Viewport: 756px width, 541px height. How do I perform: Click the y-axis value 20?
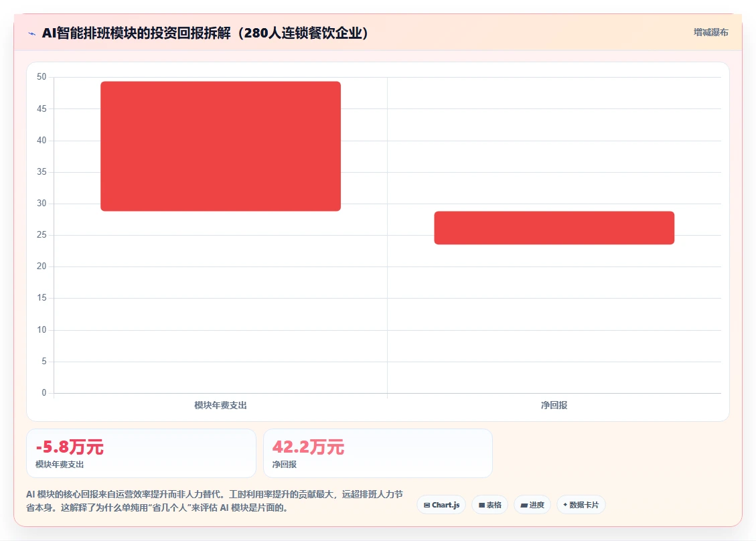pyautogui.click(x=42, y=266)
